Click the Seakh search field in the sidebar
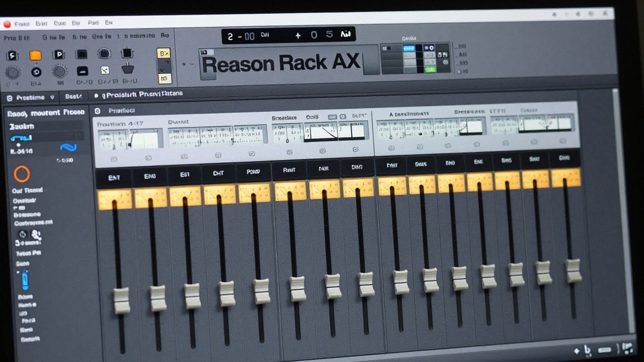Viewport: 644px width, 362px height. click(46, 126)
